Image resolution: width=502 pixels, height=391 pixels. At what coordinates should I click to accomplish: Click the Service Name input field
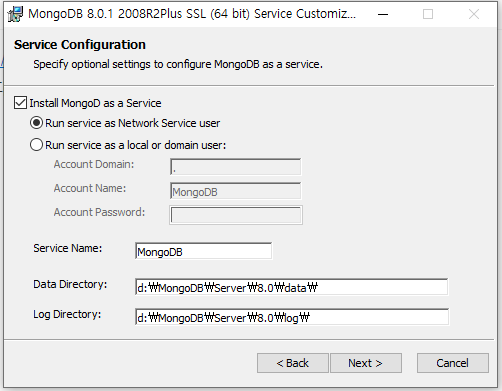203,251
